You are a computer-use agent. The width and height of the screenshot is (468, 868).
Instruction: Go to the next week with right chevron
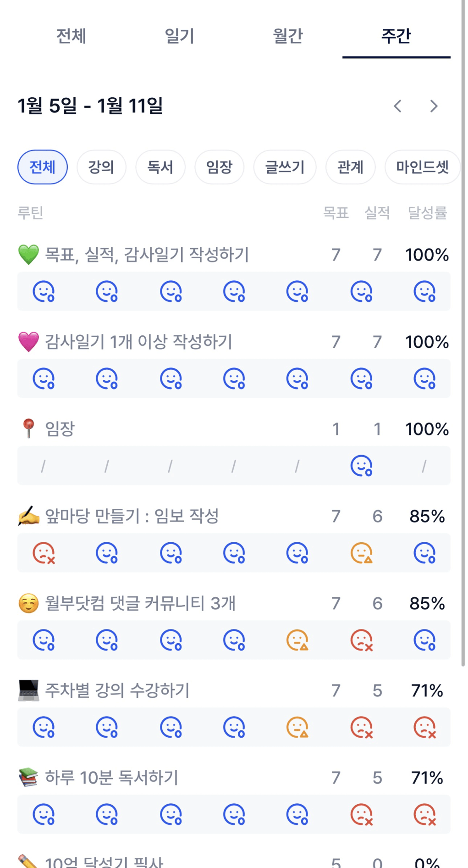pos(434,106)
